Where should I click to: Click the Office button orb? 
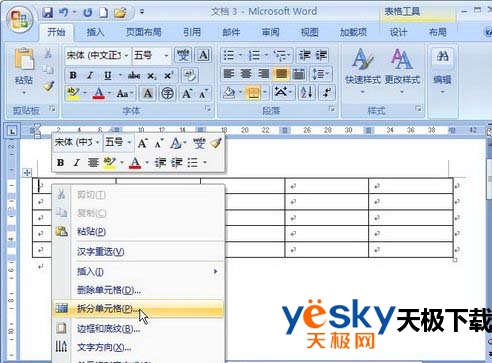(21, 19)
